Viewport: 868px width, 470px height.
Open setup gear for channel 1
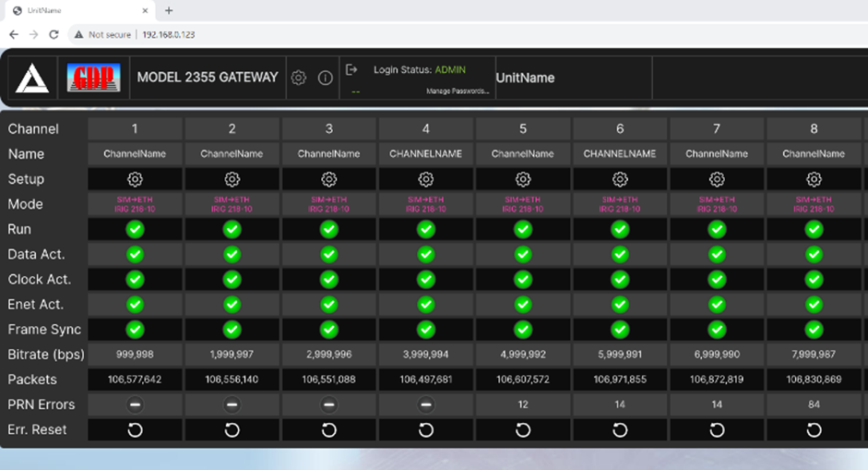click(x=135, y=179)
